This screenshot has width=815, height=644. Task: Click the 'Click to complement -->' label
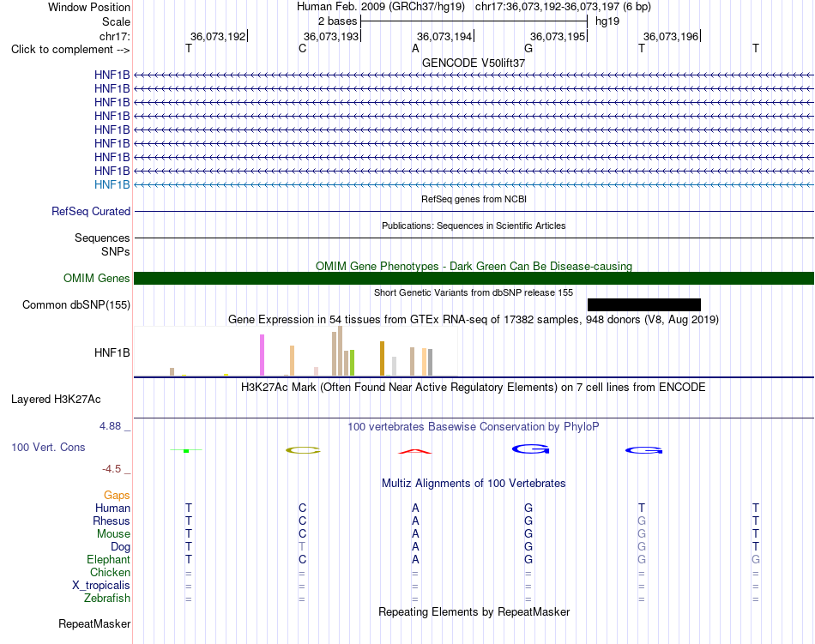point(70,50)
